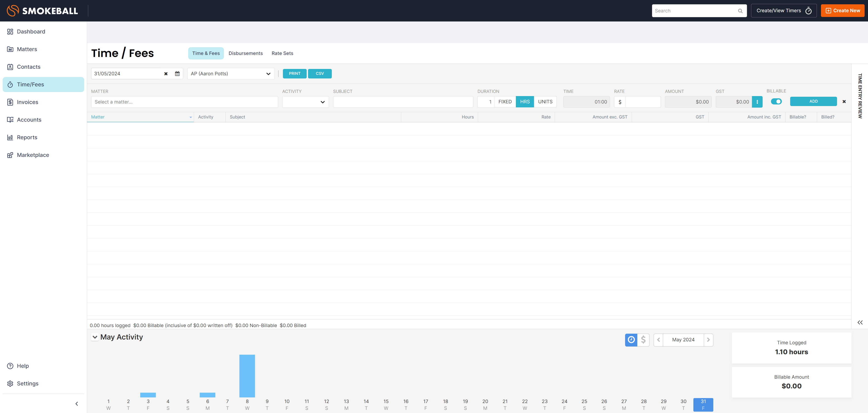Open Marketplace in the sidebar

click(x=43, y=155)
